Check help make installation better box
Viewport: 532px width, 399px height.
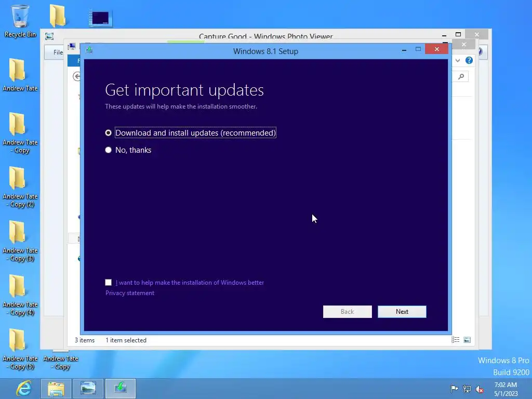pos(108,282)
